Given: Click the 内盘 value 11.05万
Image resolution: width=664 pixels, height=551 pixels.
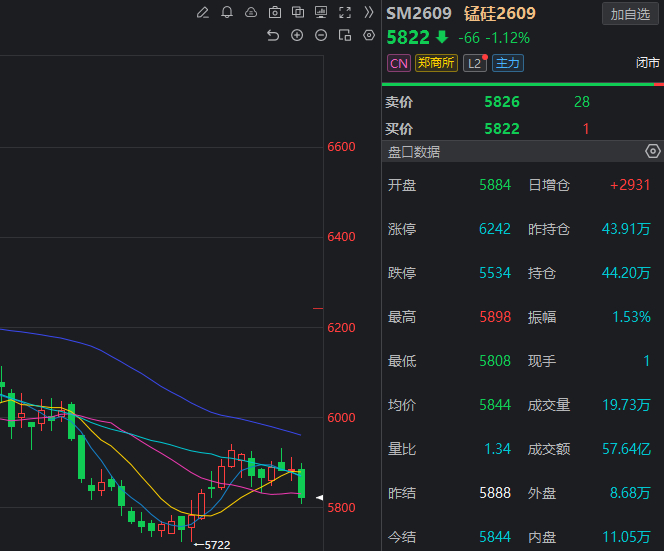Looking at the screenshot, I should coord(626,537).
